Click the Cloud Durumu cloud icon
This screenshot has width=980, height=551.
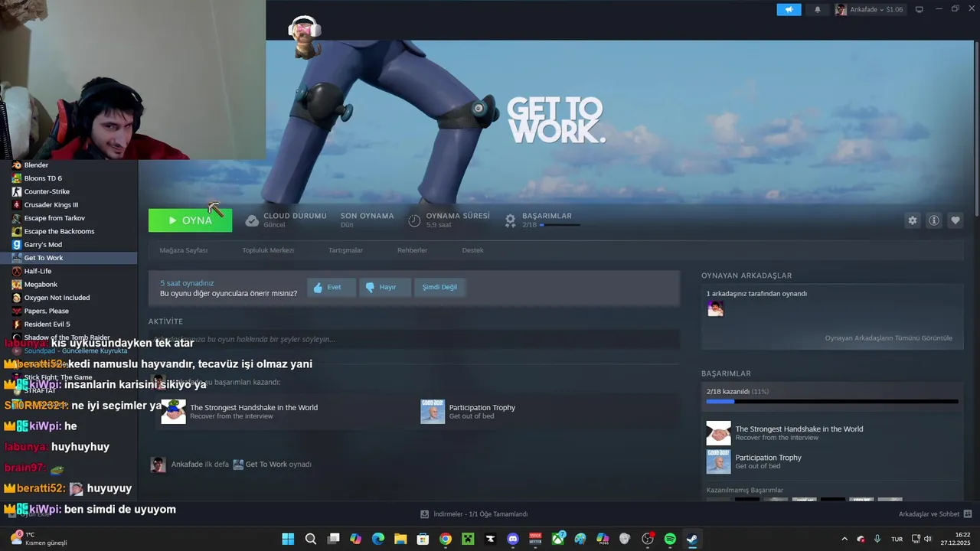pyautogui.click(x=252, y=220)
